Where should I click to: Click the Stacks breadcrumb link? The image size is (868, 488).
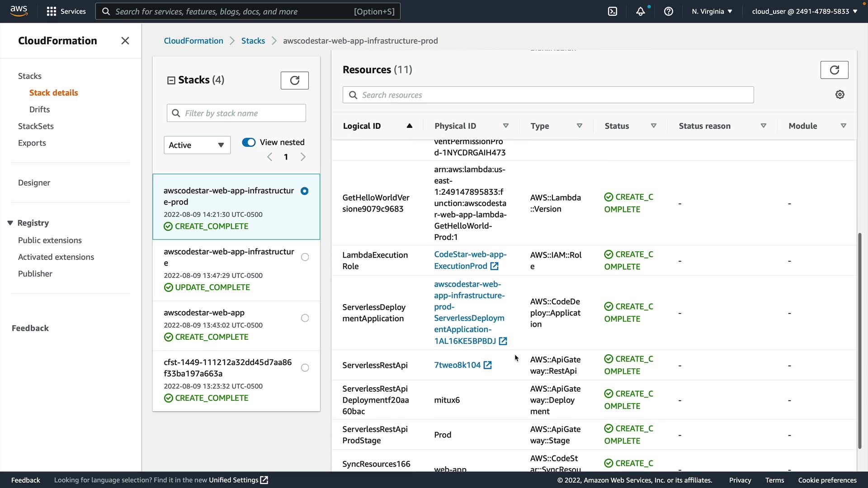(x=253, y=41)
